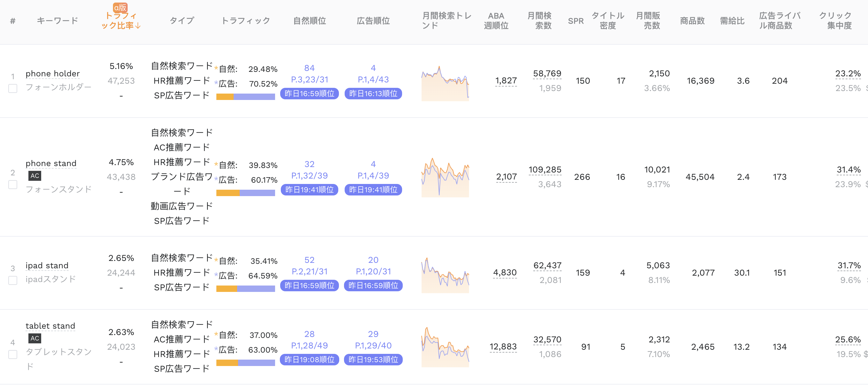868x389 pixels.
Task: Click the phone holder traffic ratio bar
Action: click(x=246, y=97)
